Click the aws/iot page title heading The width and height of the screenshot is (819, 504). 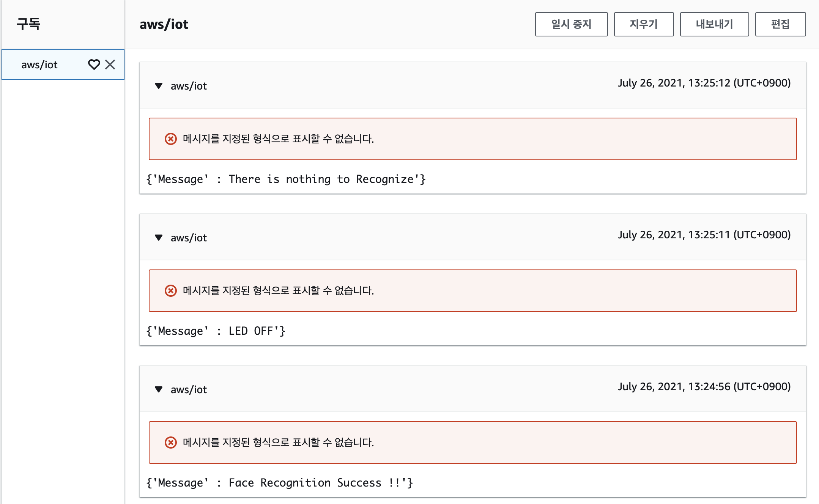pos(164,24)
